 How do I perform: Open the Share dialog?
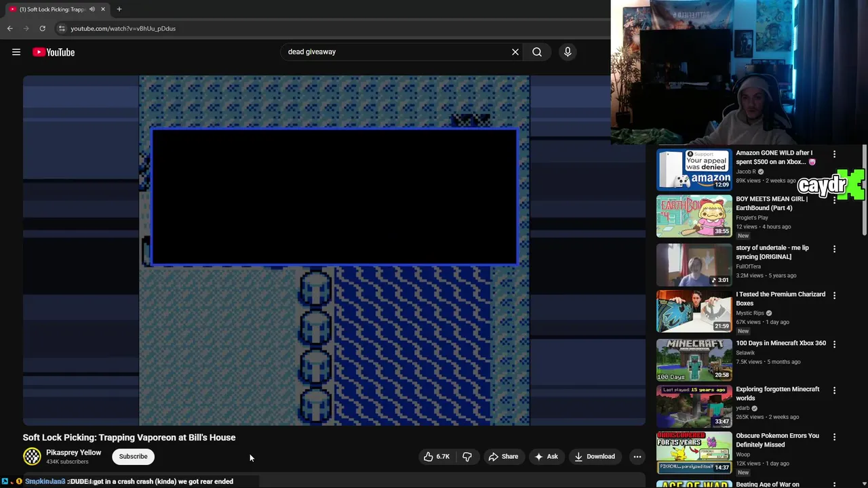tap(503, 457)
